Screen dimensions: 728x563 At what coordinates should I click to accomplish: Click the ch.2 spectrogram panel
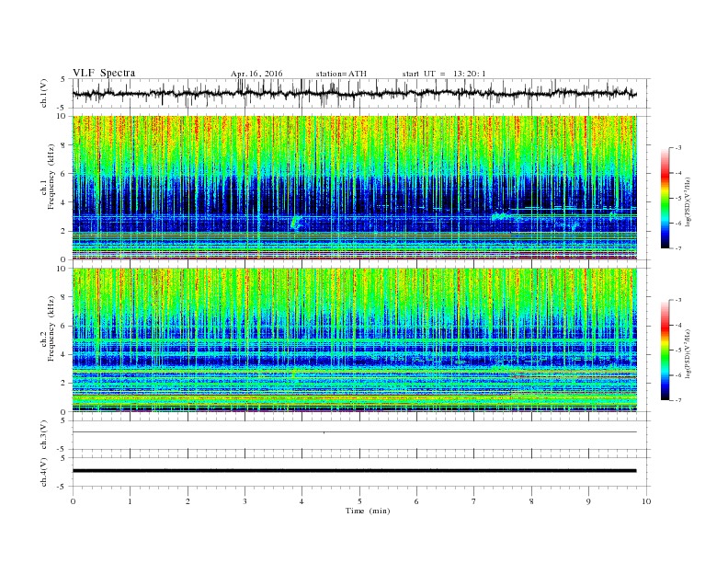click(x=354, y=340)
